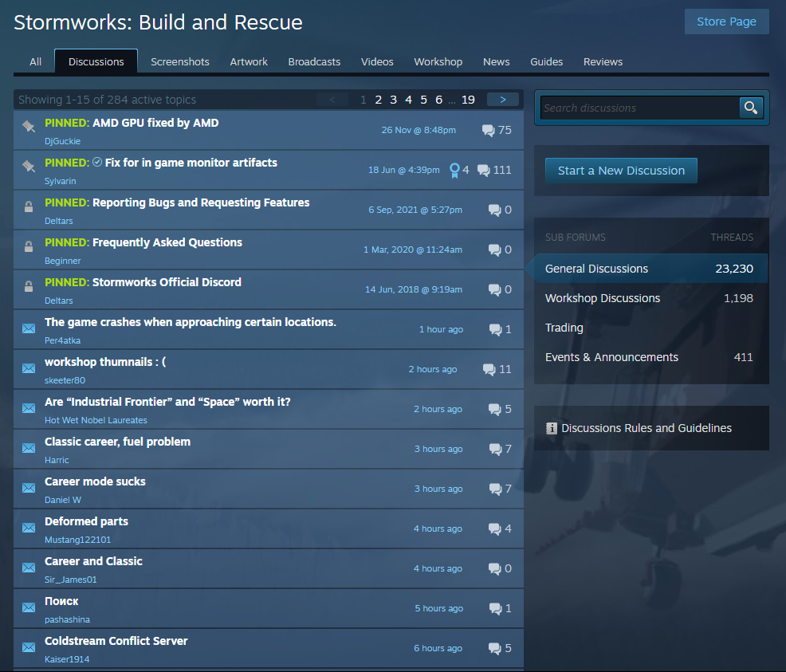Open the Videos tab
Image resolution: width=786 pixels, height=672 pixels.
click(x=377, y=62)
